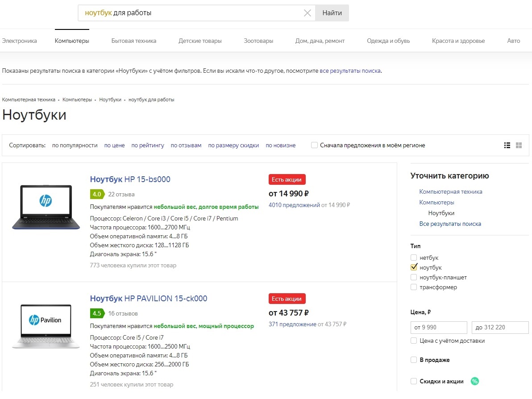532x399 pixels.
Task: Open '371 предложение' offers link
Action: click(292, 324)
